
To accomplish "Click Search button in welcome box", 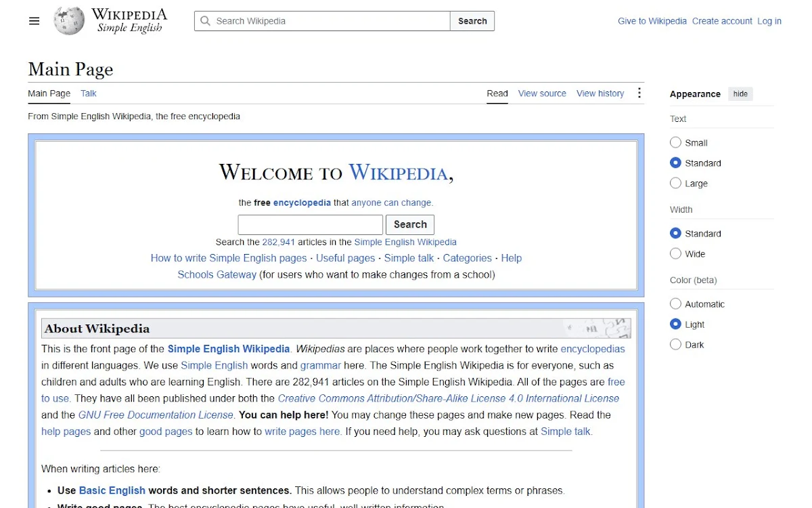I will coord(410,224).
